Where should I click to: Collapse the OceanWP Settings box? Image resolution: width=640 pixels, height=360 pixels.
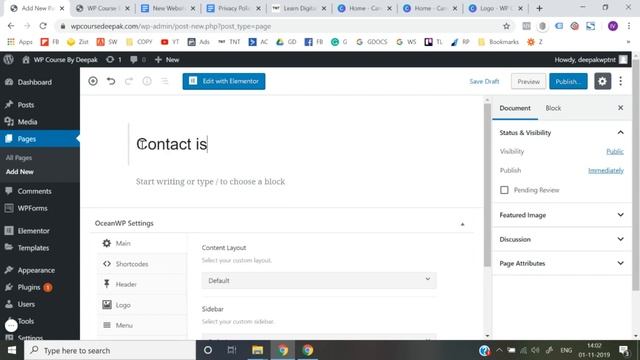(462, 224)
